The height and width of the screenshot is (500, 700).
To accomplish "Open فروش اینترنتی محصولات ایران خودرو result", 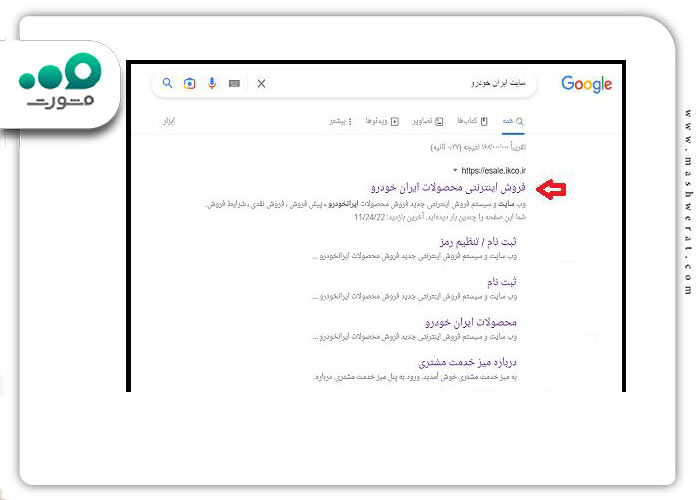I will (448, 188).
